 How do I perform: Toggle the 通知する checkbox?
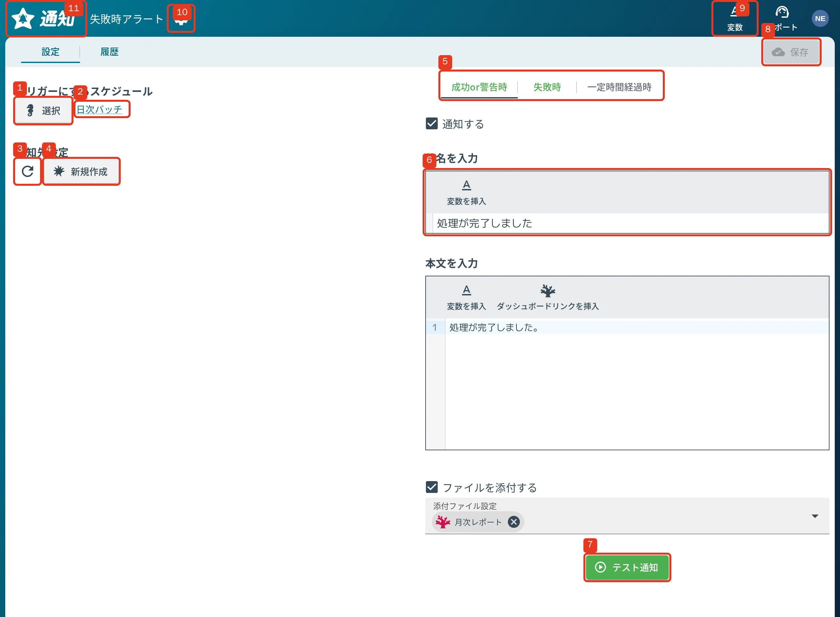[x=431, y=124]
